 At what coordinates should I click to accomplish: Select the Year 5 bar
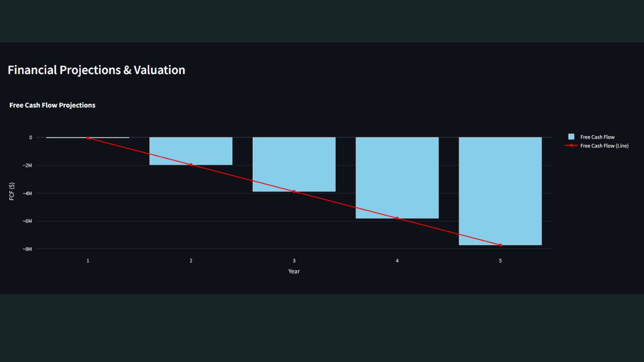500,191
